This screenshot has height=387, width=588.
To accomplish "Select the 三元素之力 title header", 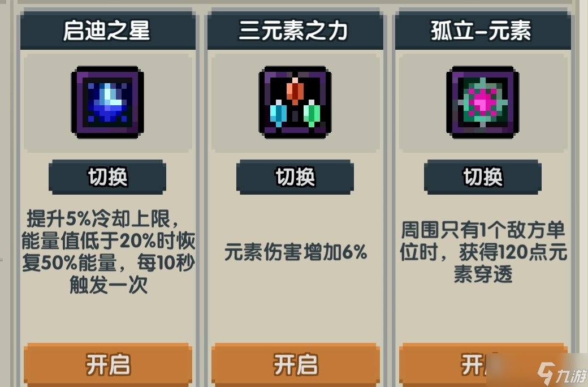I will [296, 31].
